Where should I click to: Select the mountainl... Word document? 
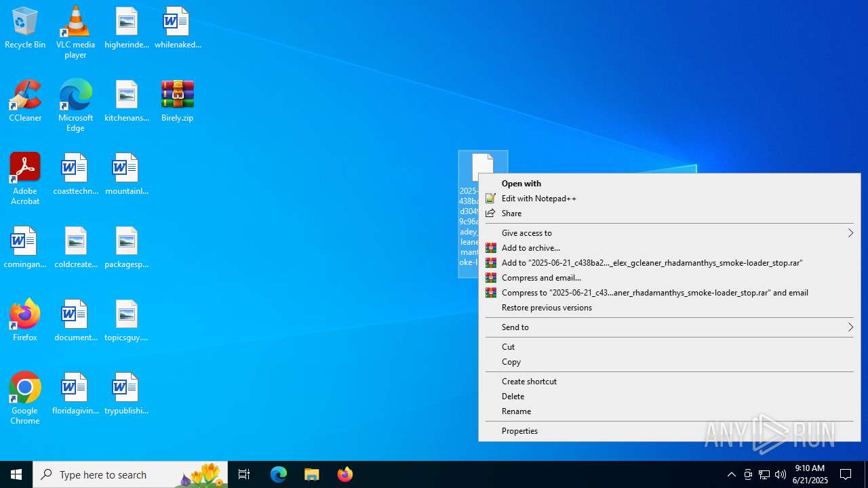[x=127, y=175]
